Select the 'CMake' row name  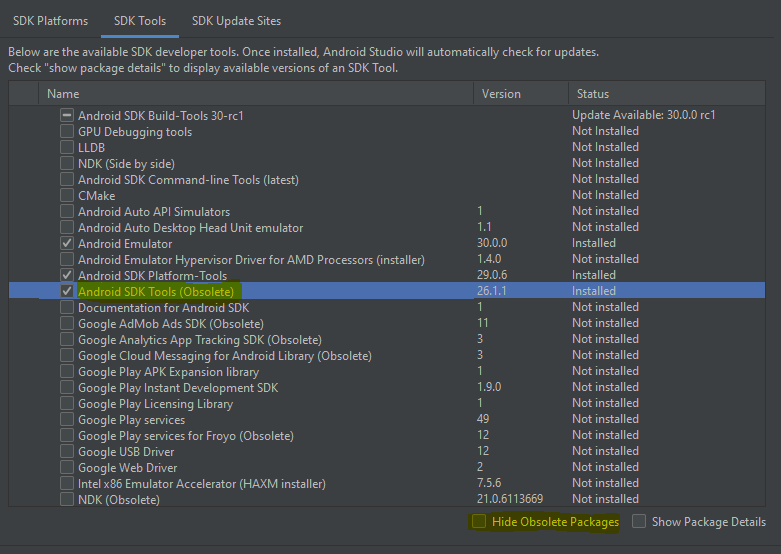(97, 195)
